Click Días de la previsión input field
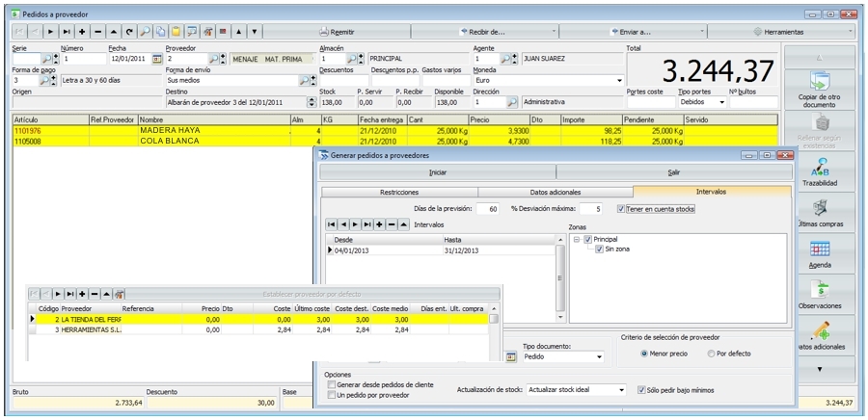This screenshot has width=868, height=420. [x=487, y=209]
